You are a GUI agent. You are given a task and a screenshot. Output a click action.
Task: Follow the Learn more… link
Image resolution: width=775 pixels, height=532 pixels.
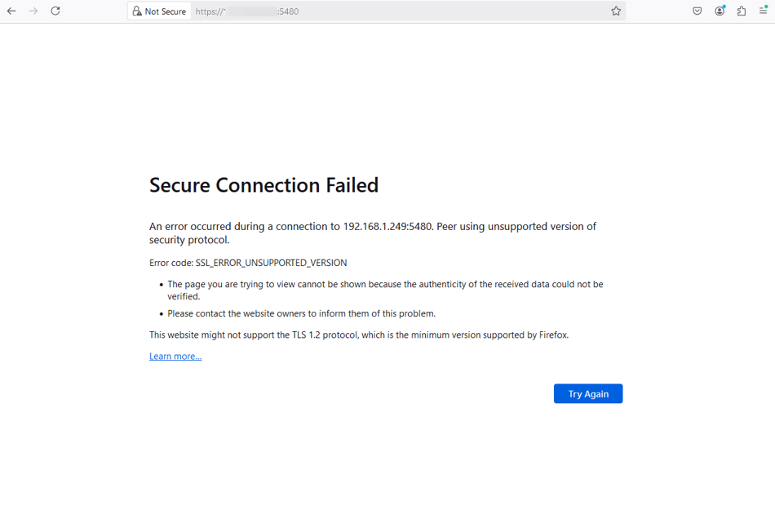click(x=175, y=357)
